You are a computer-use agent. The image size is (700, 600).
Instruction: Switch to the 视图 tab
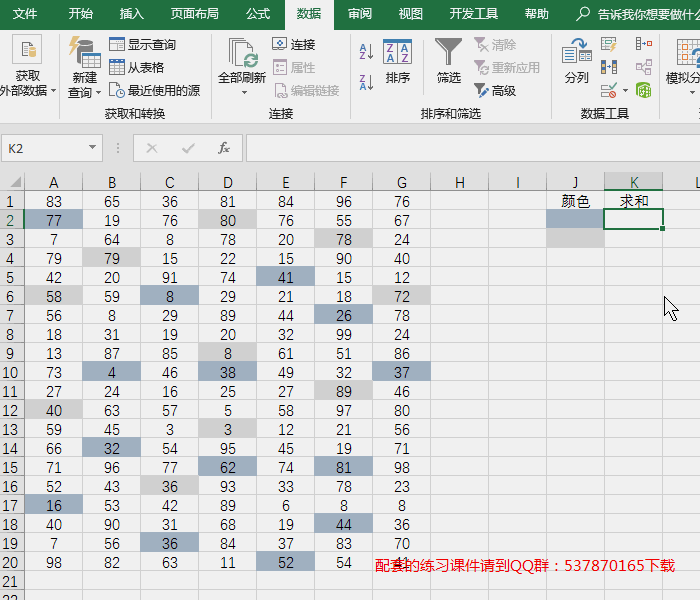(x=410, y=14)
